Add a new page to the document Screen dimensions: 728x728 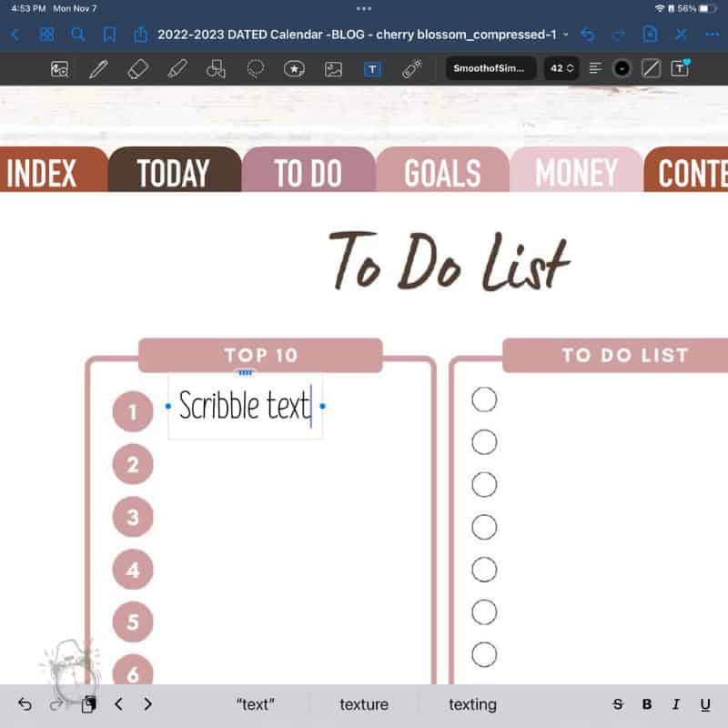click(650, 35)
